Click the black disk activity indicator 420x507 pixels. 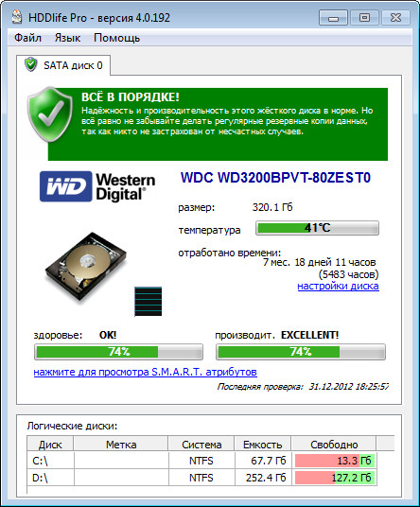149,302
